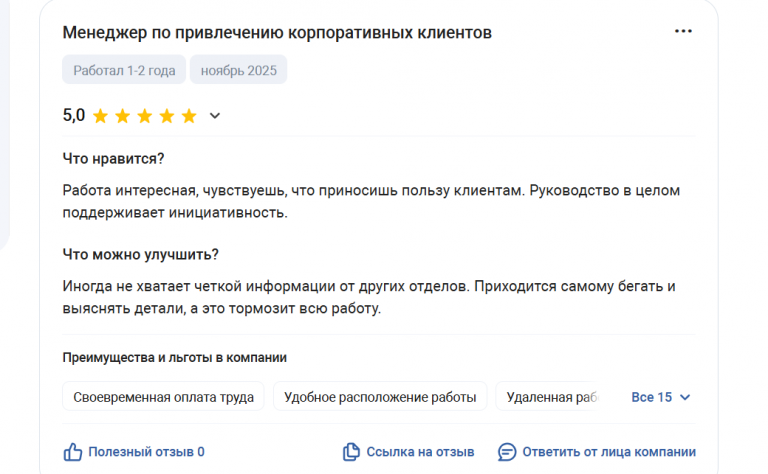Screen dimensions: 768x474
Task: Click 'Ссылка на отзыв' link
Action: point(420,452)
